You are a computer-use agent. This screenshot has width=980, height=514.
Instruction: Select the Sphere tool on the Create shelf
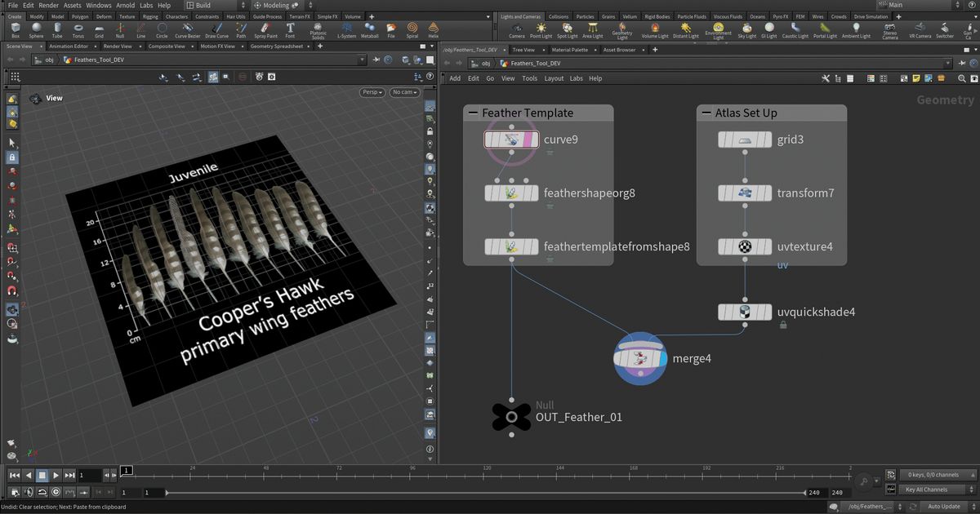36,31
